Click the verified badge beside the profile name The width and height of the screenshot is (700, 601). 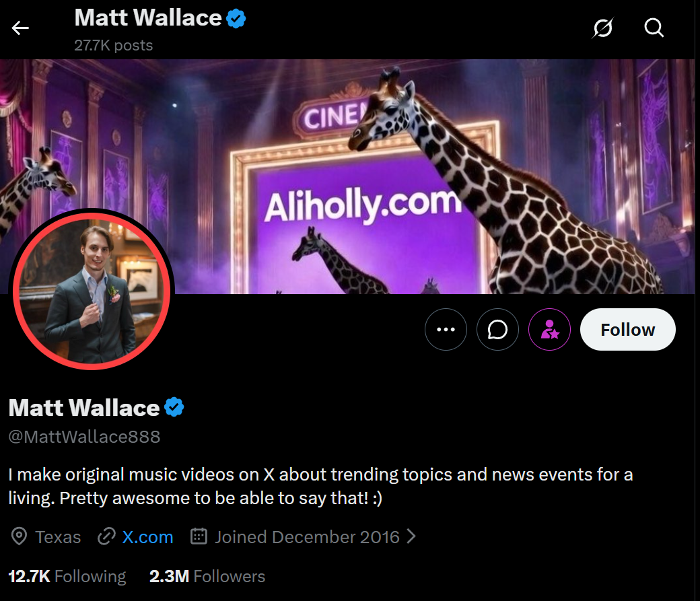[174, 407]
